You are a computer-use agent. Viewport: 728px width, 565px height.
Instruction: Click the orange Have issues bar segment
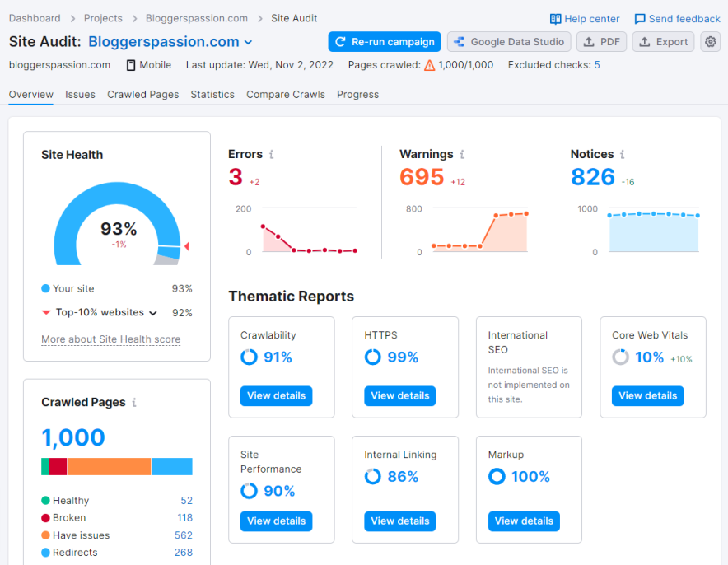point(109,466)
